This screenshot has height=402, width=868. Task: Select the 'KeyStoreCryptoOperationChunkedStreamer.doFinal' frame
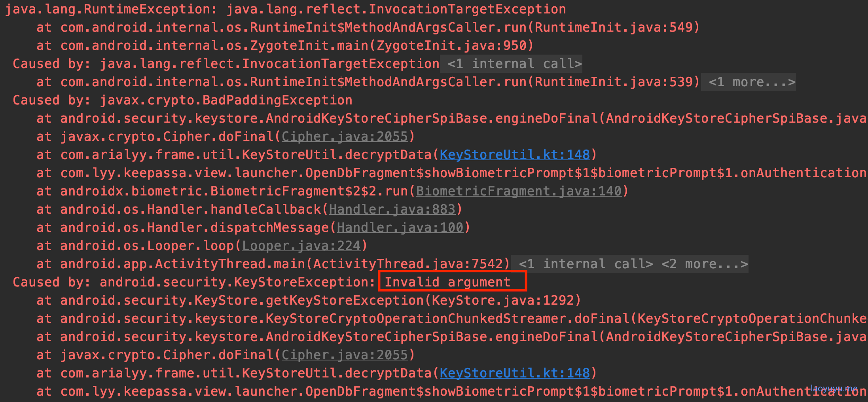[x=451, y=319]
